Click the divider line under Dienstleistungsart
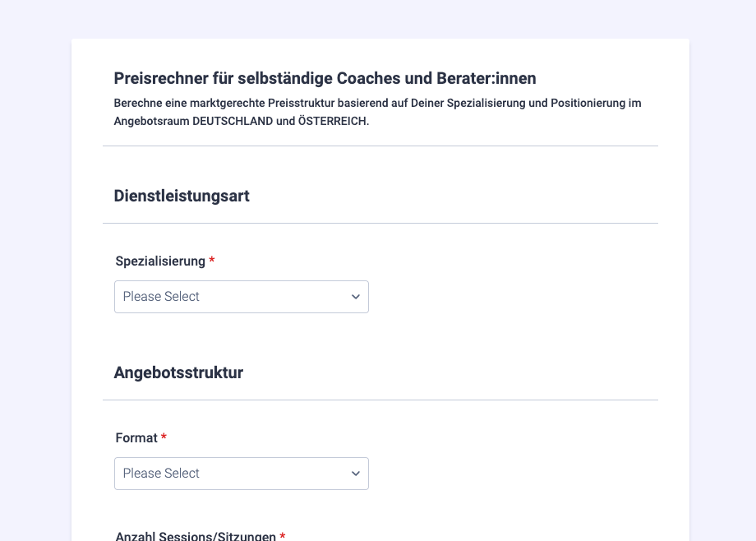 (x=380, y=223)
